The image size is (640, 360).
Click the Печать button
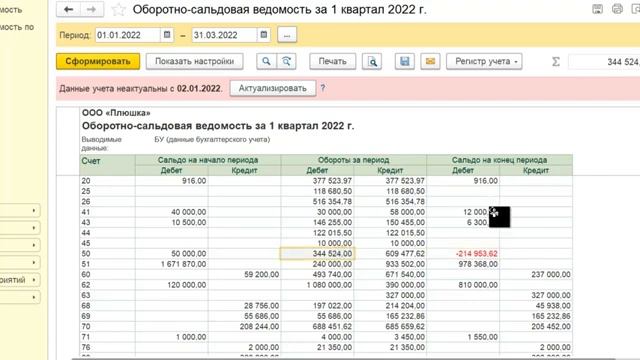coord(333,62)
